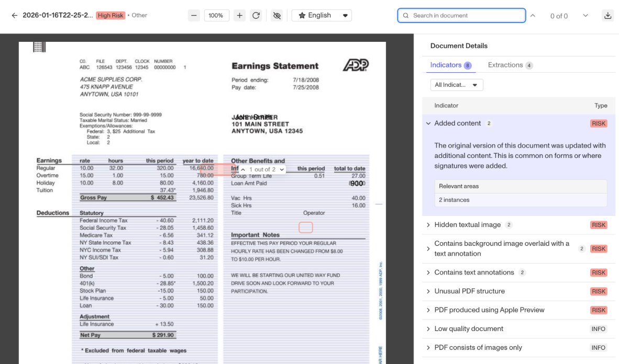Open the English language dropdown
The height and width of the screenshot is (364, 619).
[x=322, y=15]
